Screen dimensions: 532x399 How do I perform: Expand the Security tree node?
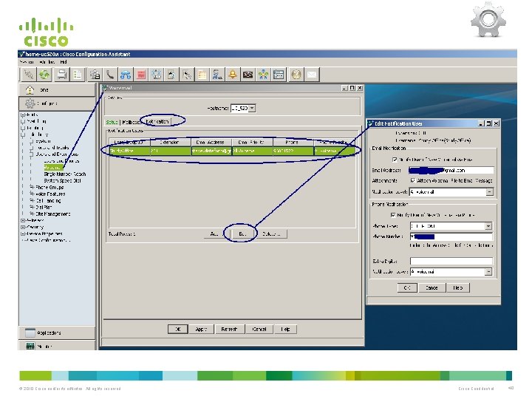(x=23, y=227)
